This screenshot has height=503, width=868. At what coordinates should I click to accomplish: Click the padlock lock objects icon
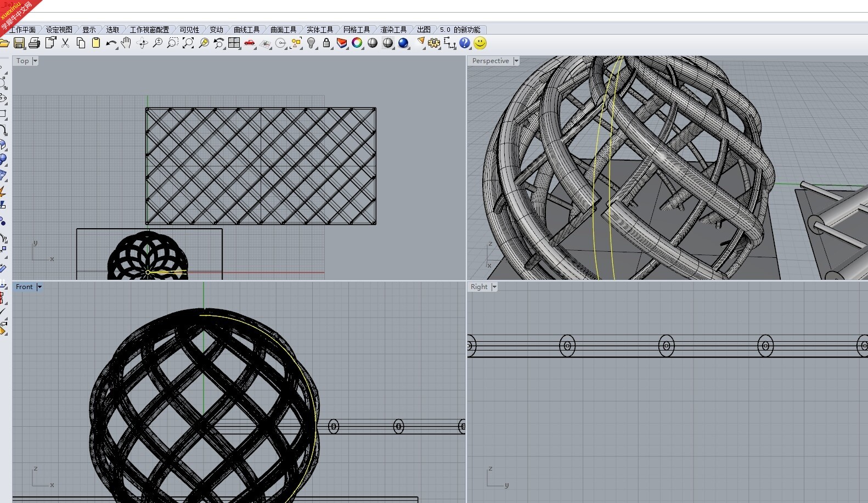(326, 43)
